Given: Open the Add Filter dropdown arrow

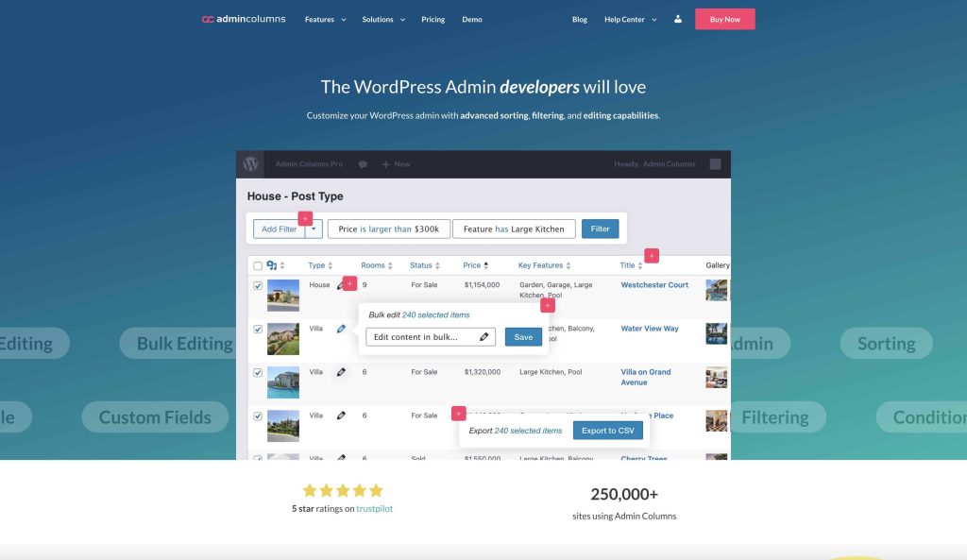Looking at the screenshot, I should pos(314,229).
